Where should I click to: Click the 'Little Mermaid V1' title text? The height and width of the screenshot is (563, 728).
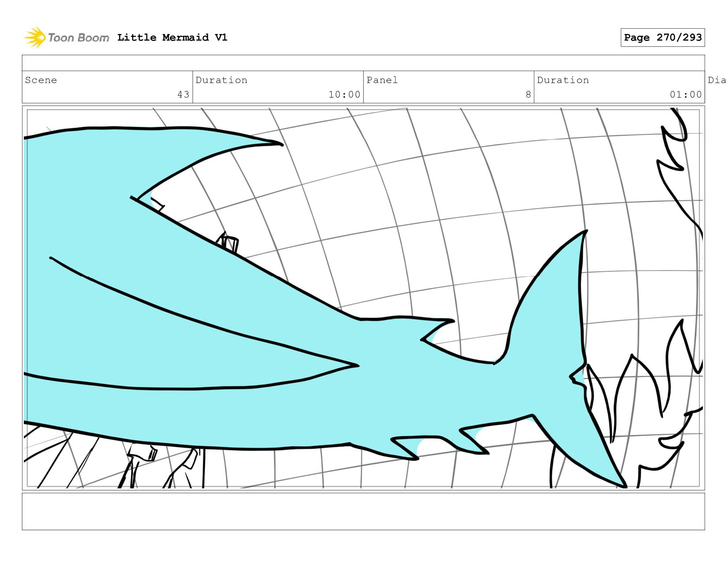(172, 38)
